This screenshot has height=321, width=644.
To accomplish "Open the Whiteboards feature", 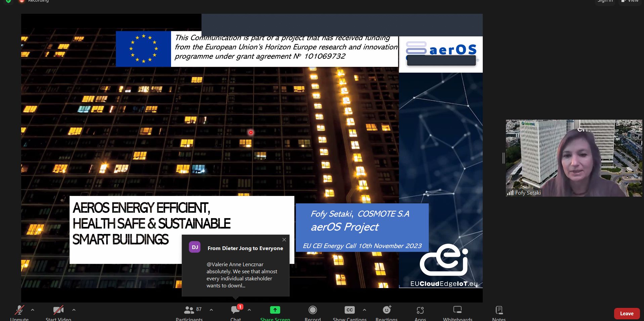I will coord(458,311).
